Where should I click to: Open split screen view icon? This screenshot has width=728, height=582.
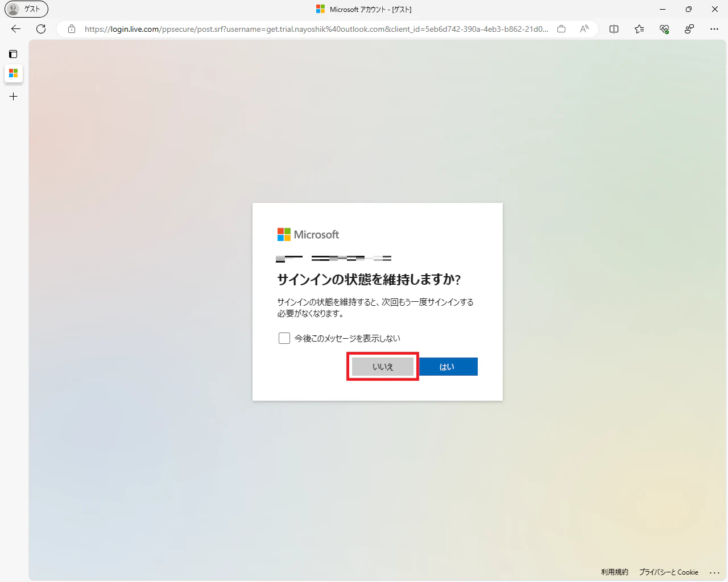(x=614, y=29)
